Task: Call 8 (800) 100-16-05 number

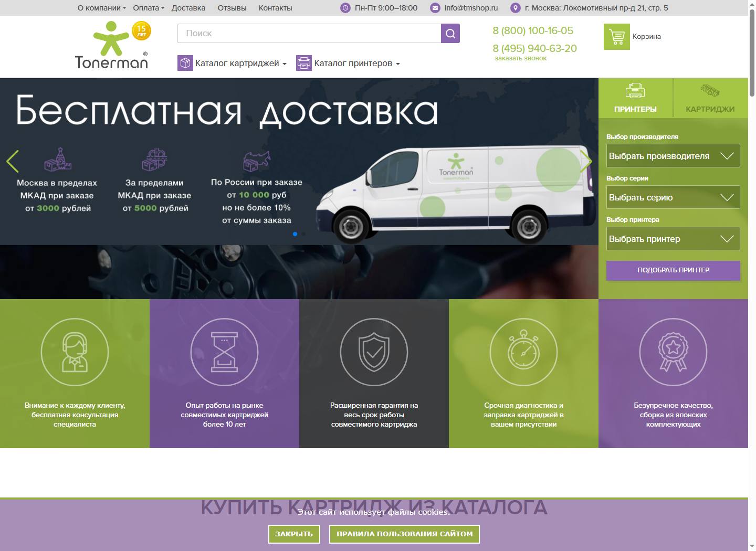Action: (533, 30)
